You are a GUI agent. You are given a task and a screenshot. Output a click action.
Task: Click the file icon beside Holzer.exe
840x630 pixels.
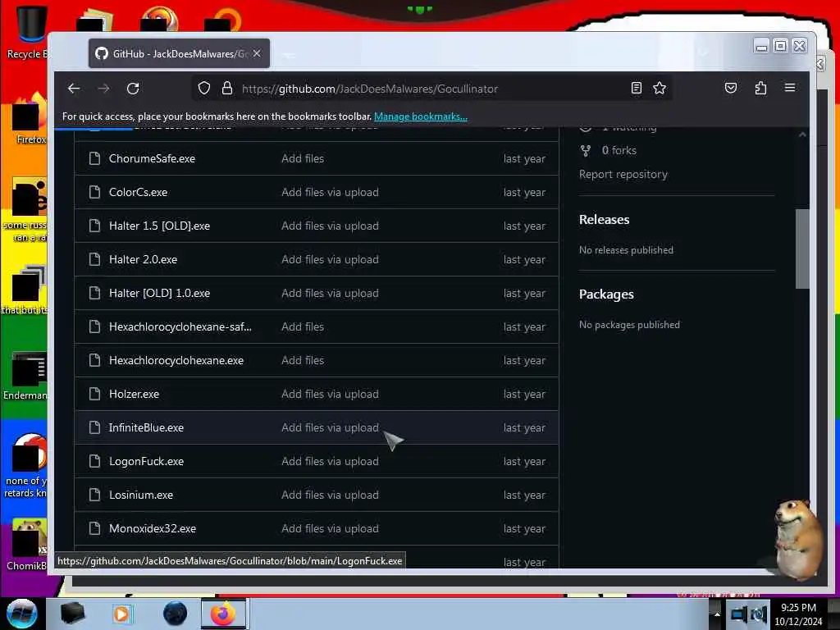(x=95, y=394)
